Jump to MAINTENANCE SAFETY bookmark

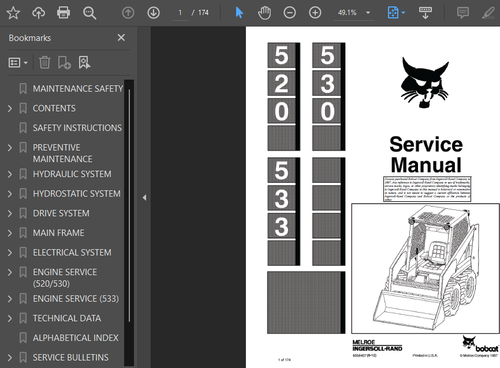[78, 89]
